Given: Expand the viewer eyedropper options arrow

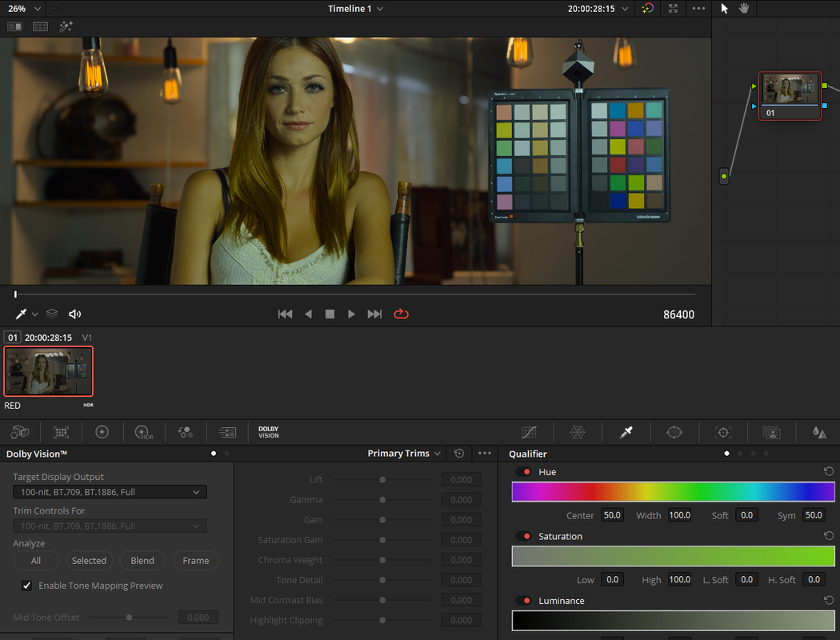Looking at the screenshot, I should tap(35, 314).
